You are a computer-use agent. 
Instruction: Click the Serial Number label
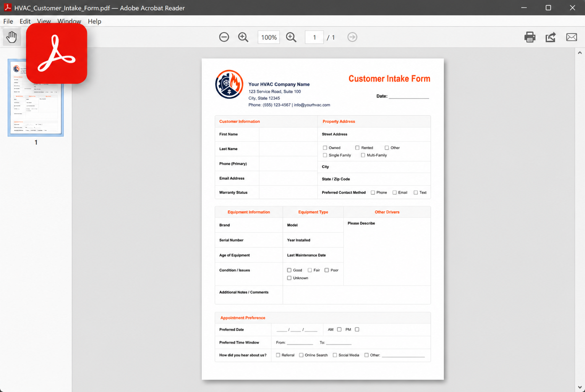(231, 240)
